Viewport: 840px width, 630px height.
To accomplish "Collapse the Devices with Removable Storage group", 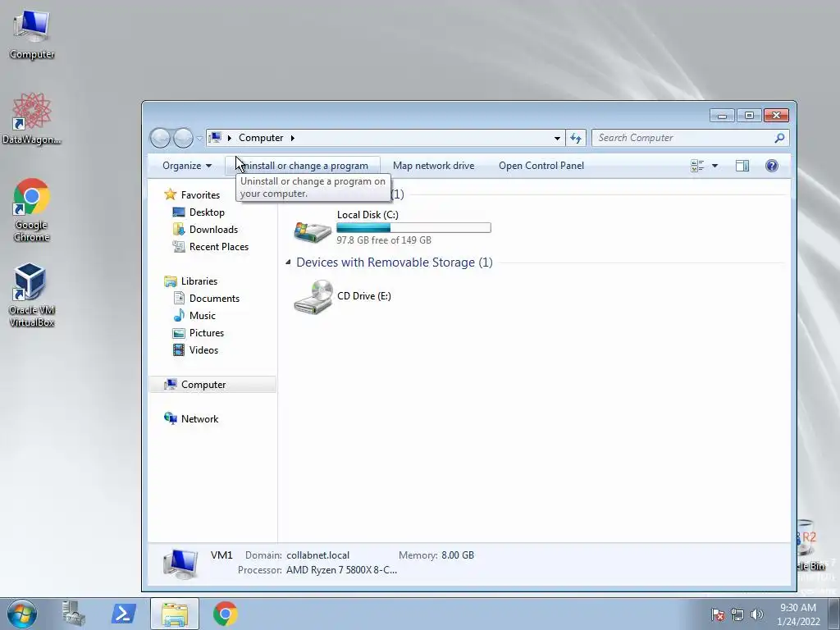I will 288,262.
